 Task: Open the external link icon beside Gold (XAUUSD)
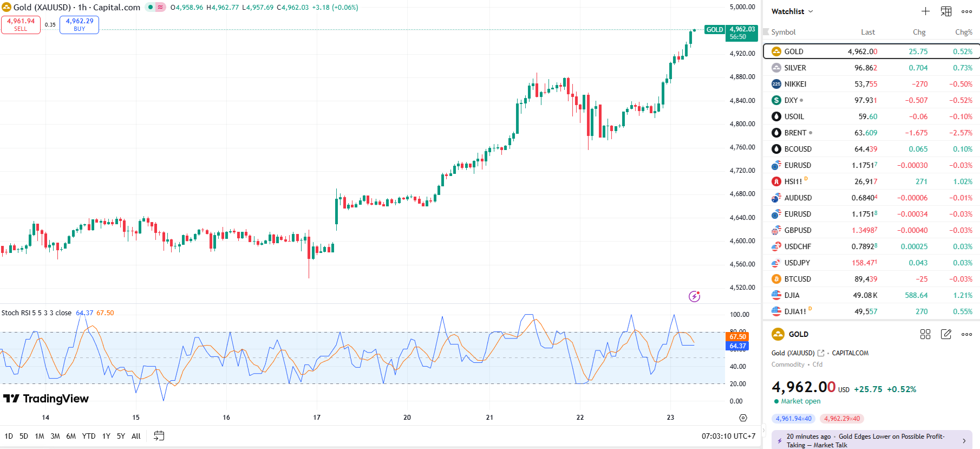tap(821, 353)
